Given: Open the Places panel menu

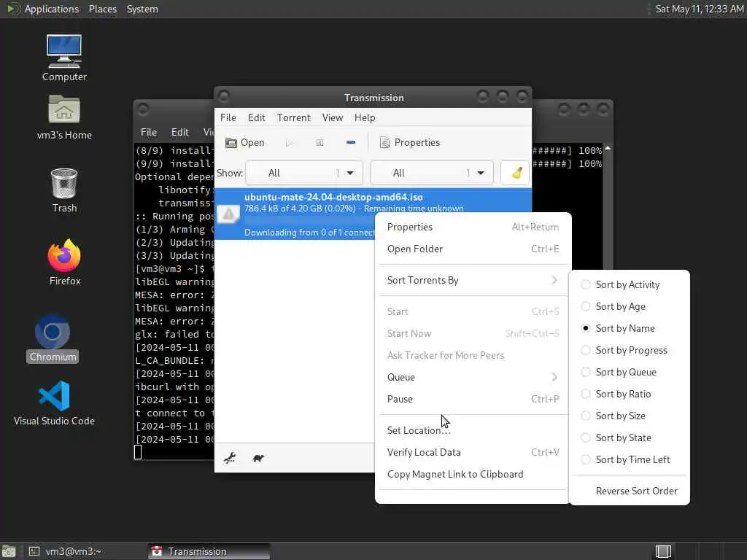Looking at the screenshot, I should [102, 9].
